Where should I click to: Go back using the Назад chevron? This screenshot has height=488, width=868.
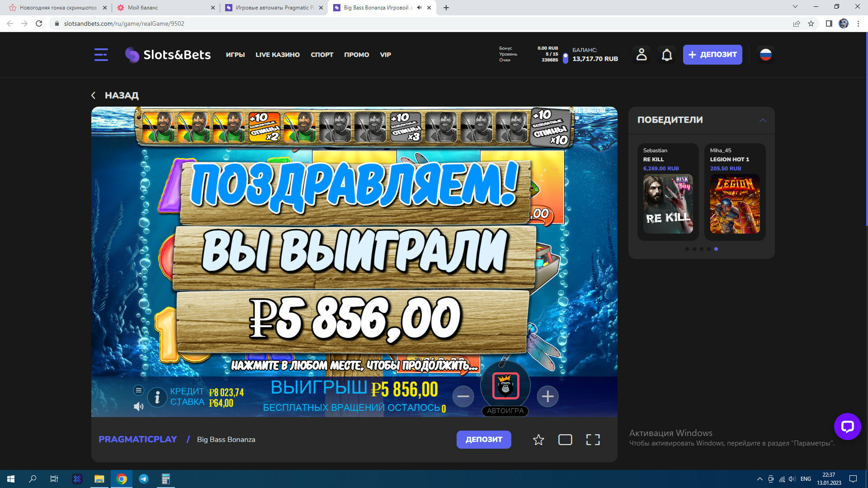[x=94, y=95]
